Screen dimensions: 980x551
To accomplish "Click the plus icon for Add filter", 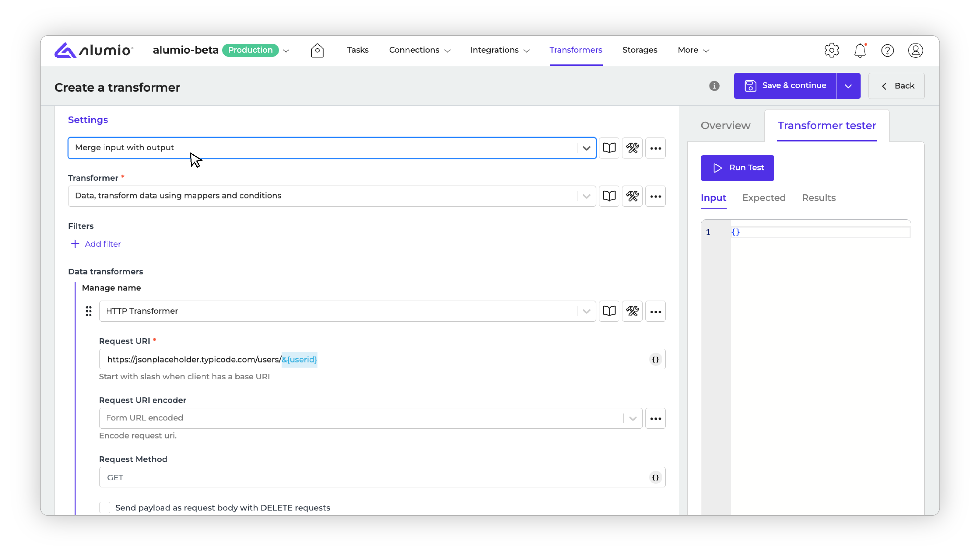I will coord(75,244).
